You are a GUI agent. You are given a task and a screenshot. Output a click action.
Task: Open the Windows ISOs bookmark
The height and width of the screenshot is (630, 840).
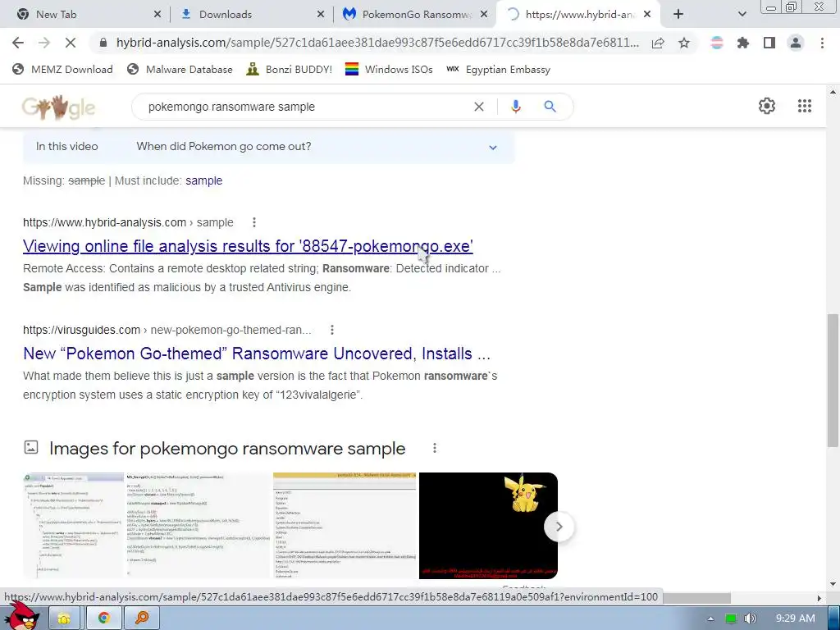point(389,70)
